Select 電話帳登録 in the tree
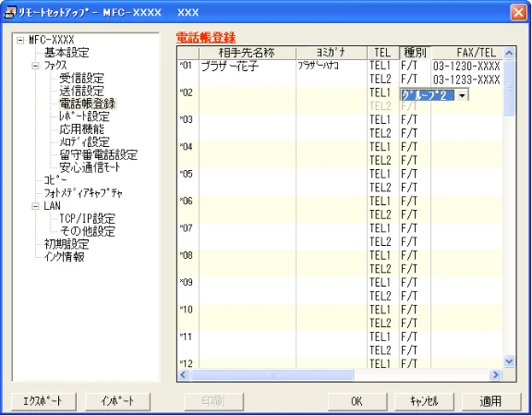 [88, 104]
